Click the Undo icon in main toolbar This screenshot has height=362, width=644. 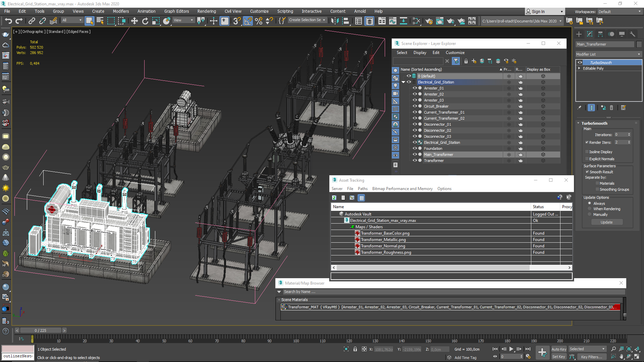[8, 21]
